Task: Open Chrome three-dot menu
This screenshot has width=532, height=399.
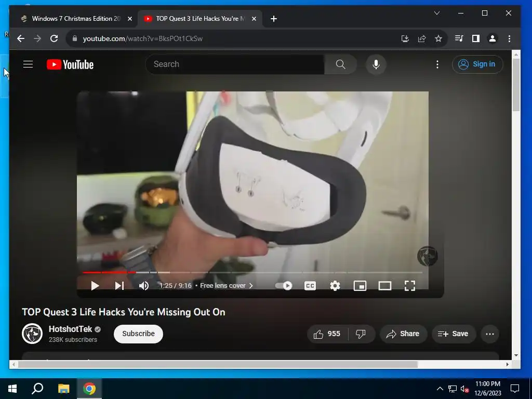Action: 509,38
